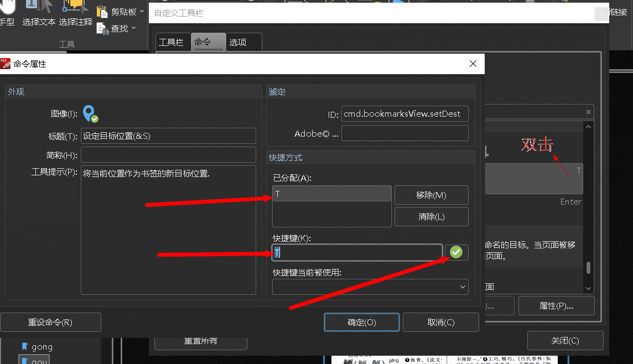Screen dimensions: 633x364
Task: Click the set-destination pin image icon
Action: coord(90,114)
